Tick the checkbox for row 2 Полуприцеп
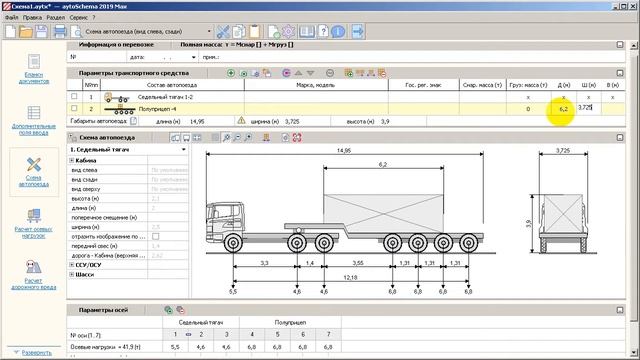 coord(74,108)
